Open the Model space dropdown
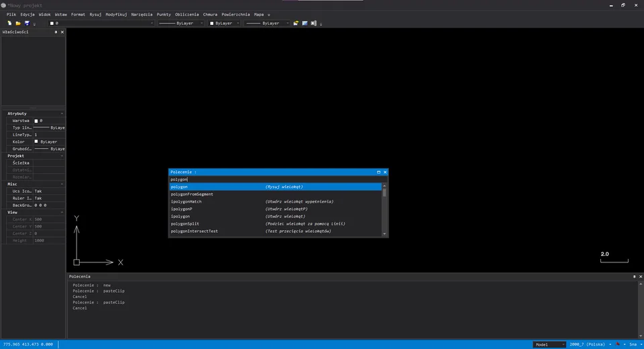This screenshot has width=644, height=349. point(549,344)
